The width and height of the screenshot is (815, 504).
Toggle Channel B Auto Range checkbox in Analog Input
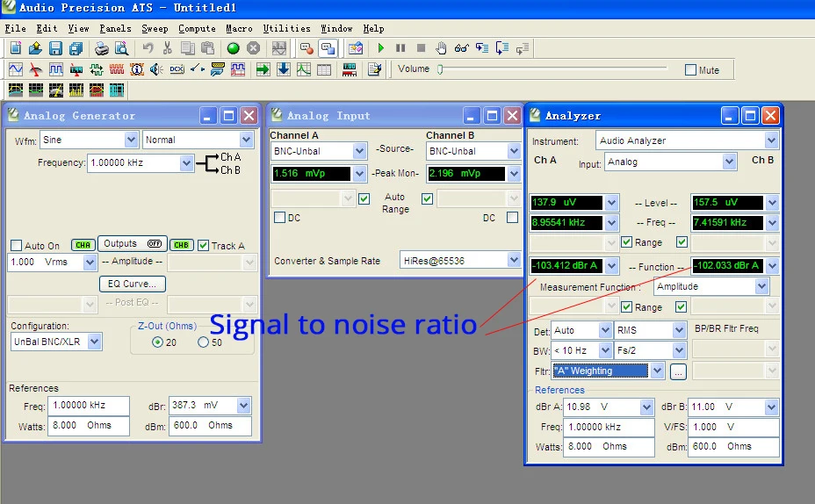click(427, 198)
